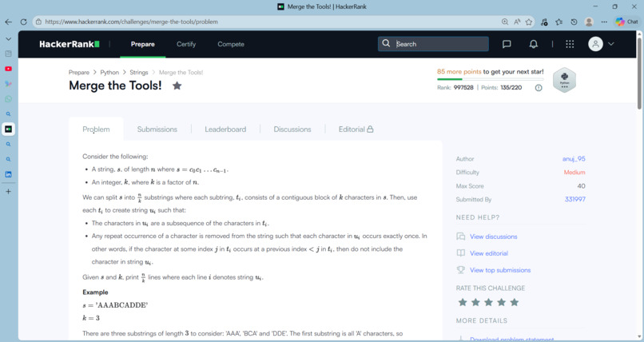Image resolution: width=644 pixels, height=342 pixels.
Task: Switch to the LinkedIn tab in sidebar
Action: 8,174
